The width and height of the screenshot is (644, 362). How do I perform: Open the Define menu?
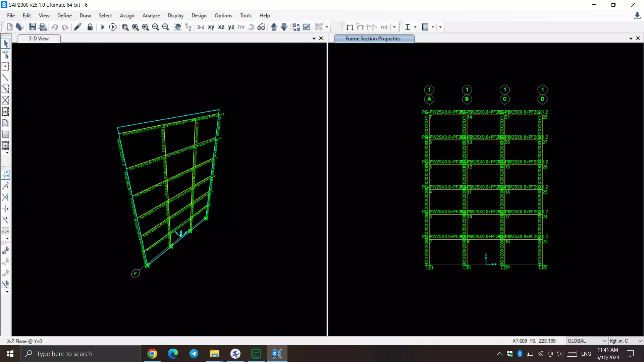(64, 15)
